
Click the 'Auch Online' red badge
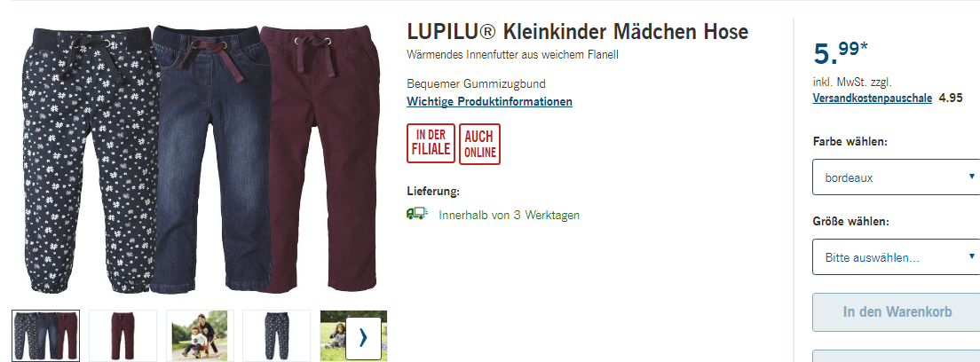coord(479,144)
